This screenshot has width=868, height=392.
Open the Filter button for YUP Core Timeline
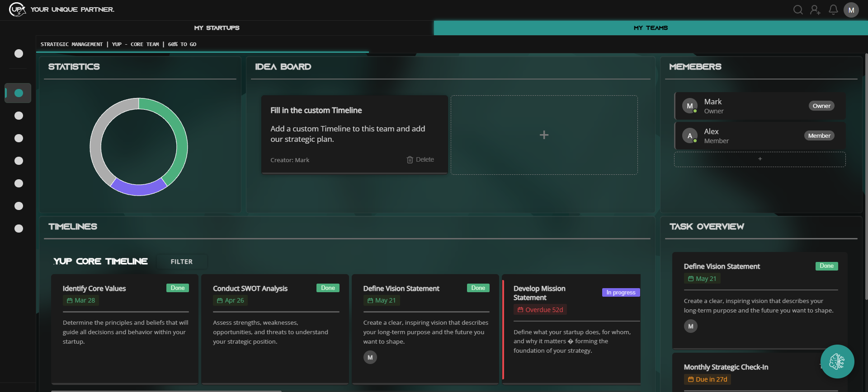[182, 261]
